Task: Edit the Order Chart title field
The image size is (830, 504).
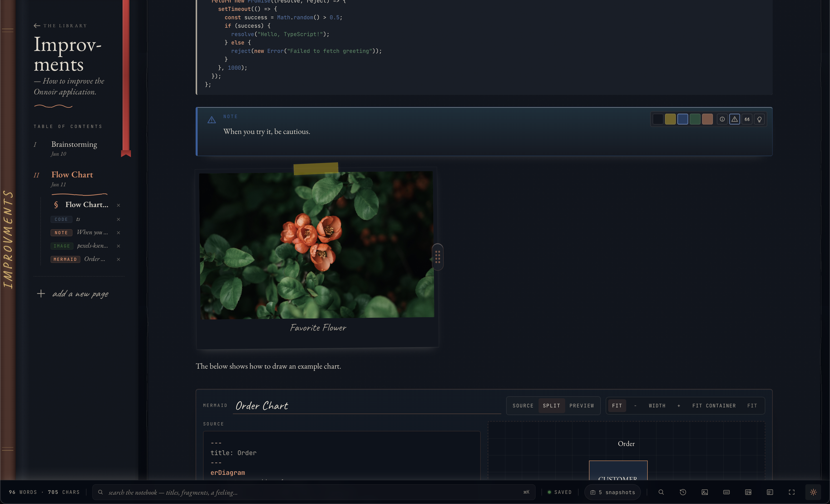Action: tap(367, 406)
